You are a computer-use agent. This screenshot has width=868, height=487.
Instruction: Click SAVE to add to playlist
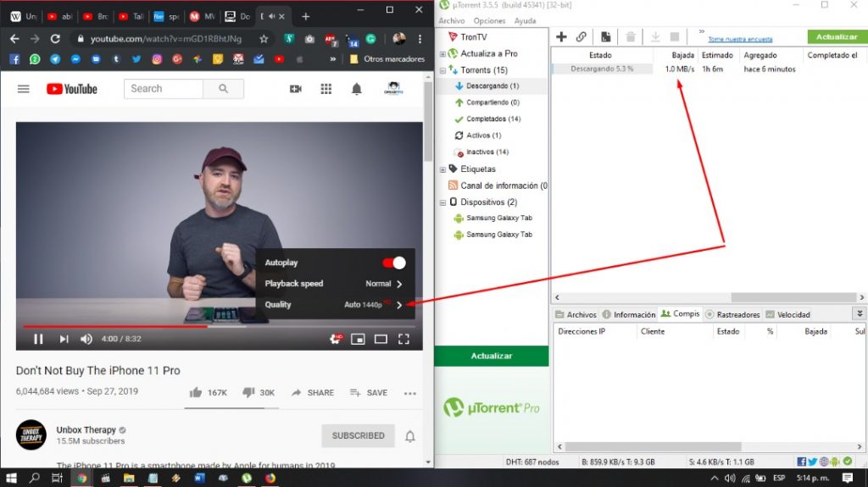pyautogui.click(x=369, y=392)
